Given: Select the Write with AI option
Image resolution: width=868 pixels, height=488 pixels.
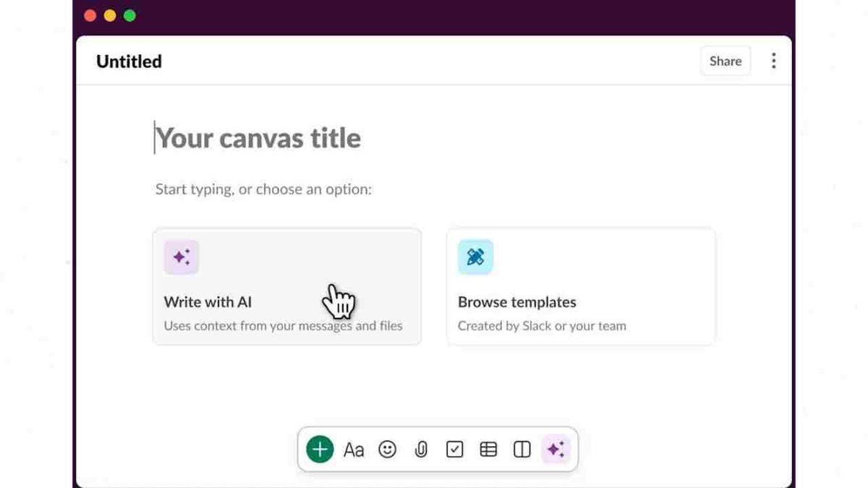Looking at the screenshot, I should pos(286,286).
